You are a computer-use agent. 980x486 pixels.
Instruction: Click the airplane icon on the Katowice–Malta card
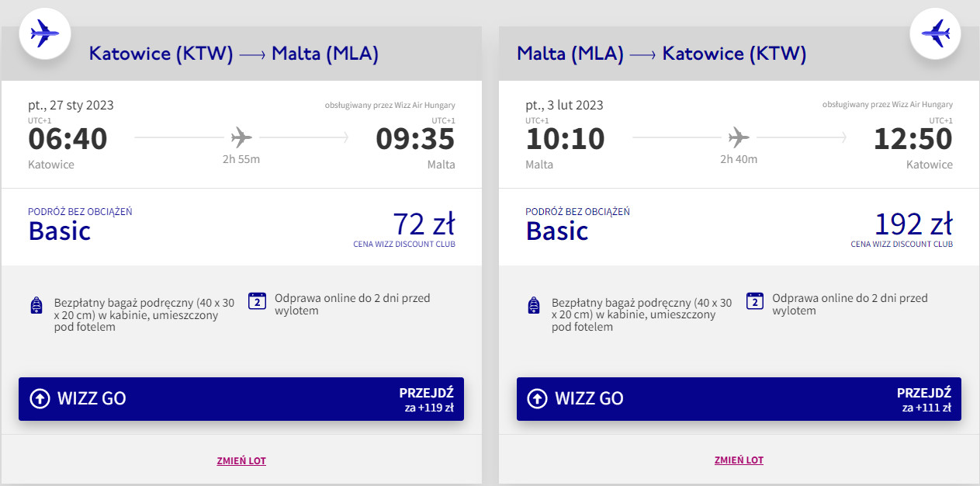coord(44,33)
